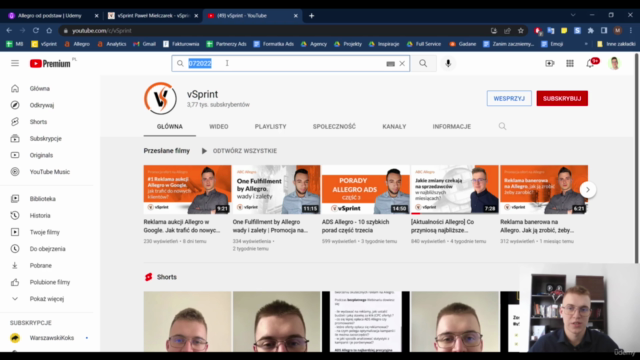Viewport: 640px width, 360px height.
Task: Expand Pokaż więcej in sidebar
Action: tap(47, 299)
